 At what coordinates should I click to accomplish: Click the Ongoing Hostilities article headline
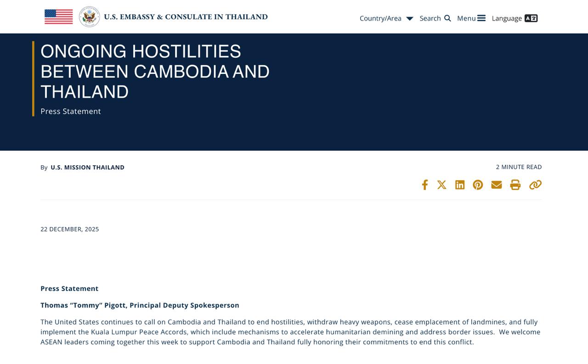click(x=155, y=72)
